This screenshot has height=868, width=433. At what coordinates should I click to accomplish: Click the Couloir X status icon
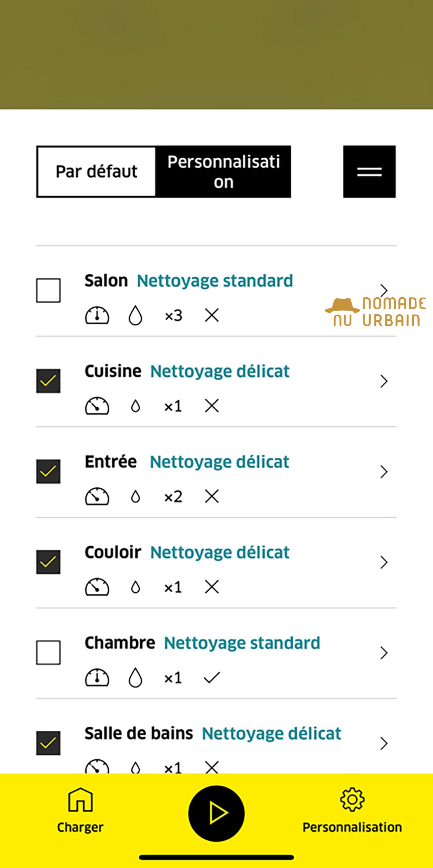[x=212, y=587]
